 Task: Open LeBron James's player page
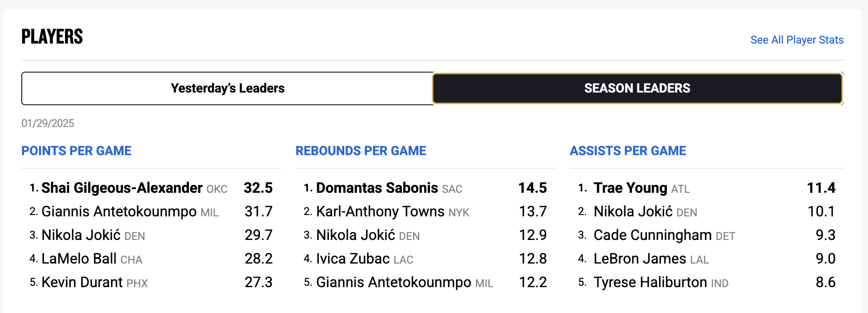tap(640, 259)
